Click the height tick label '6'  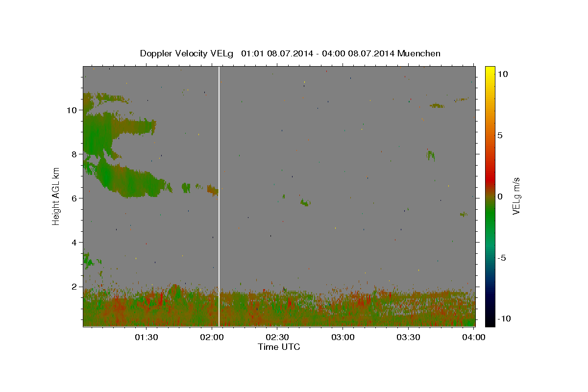tap(75, 198)
